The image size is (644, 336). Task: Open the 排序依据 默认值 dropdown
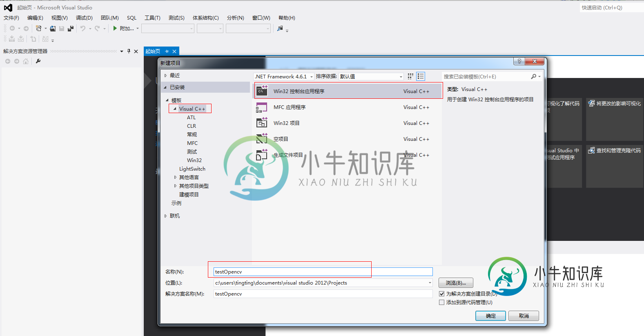tap(401, 77)
